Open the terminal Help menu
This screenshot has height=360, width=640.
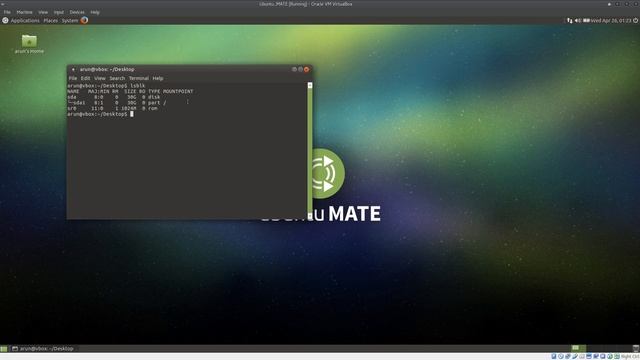click(x=158, y=78)
